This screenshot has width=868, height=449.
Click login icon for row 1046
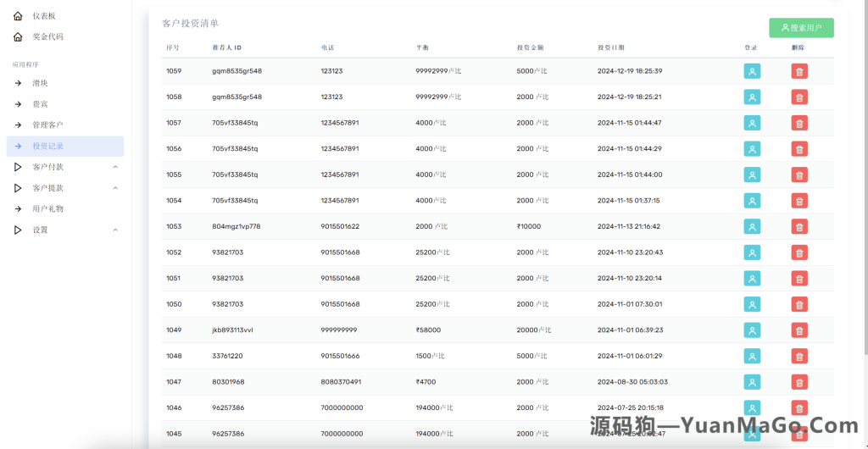coord(752,408)
